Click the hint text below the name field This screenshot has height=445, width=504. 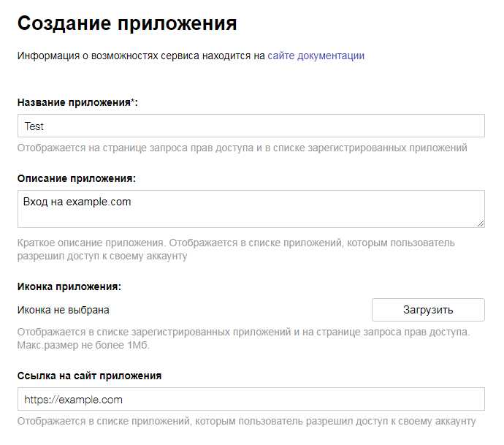[242, 148]
